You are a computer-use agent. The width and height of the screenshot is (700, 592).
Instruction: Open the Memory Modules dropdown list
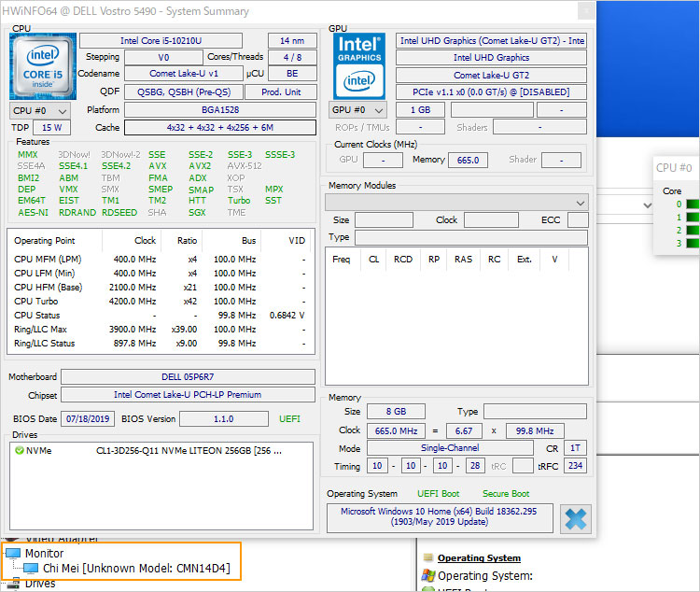click(x=456, y=203)
